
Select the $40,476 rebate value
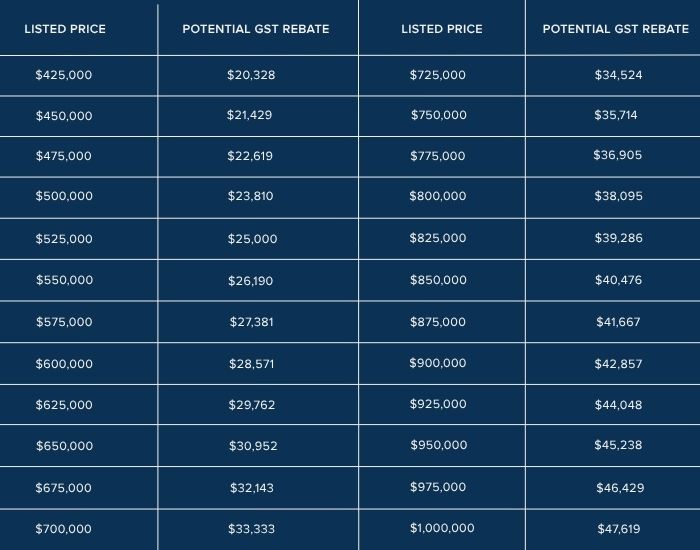pyautogui.click(x=617, y=281)
